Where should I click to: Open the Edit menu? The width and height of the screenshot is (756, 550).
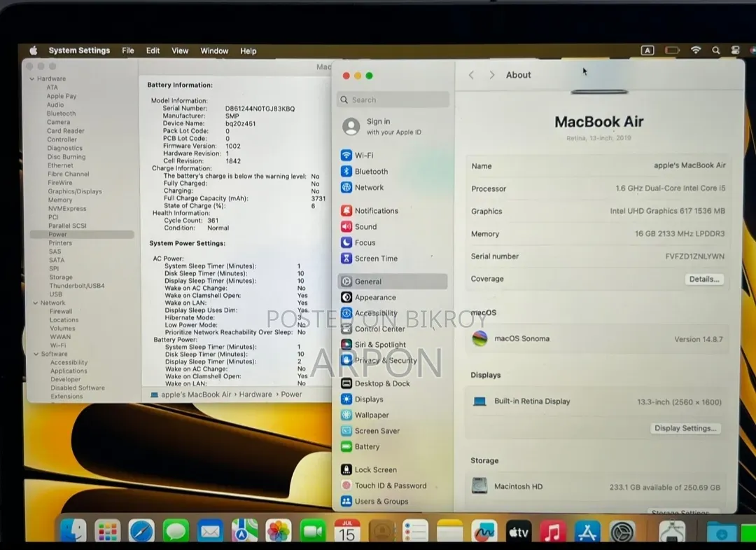click(153, 50)
